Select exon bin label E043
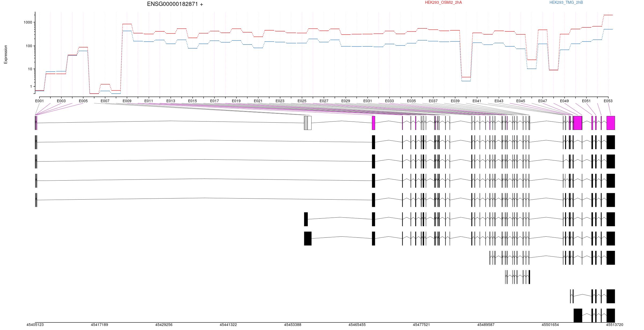The height and width of the screenshot is (330, 644). (499, 101)
